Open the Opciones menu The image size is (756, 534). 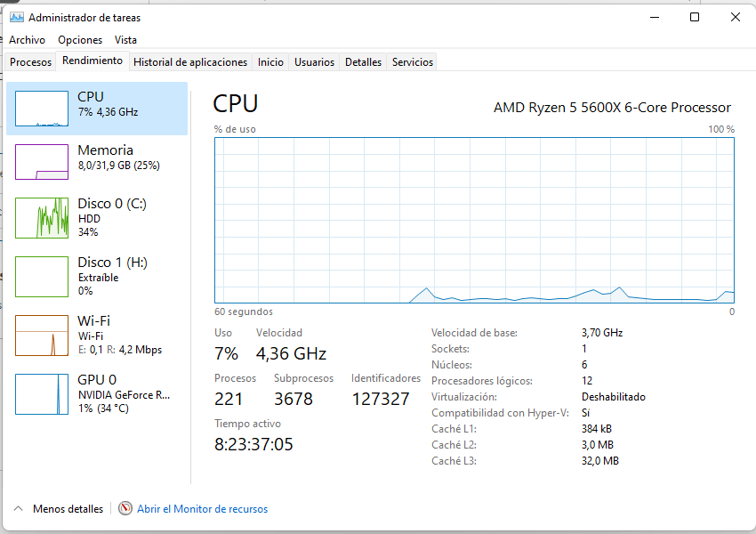pos(80,40)
